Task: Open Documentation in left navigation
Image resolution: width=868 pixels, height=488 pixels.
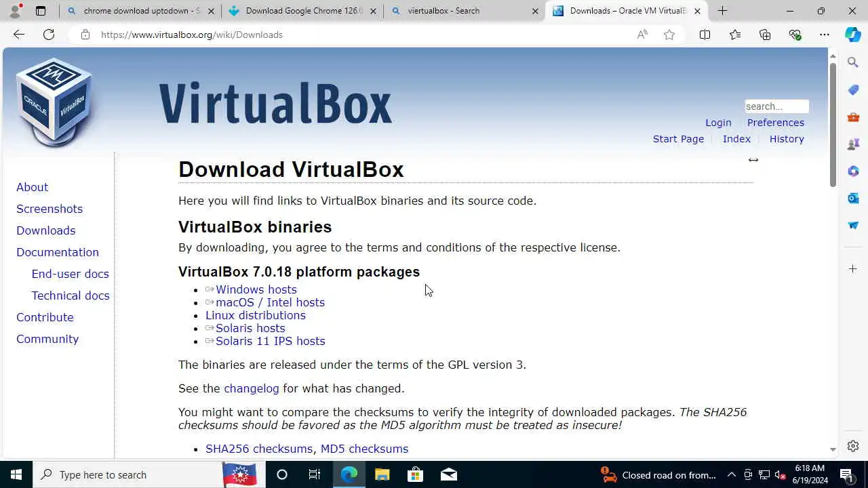Action: [58, 252]
